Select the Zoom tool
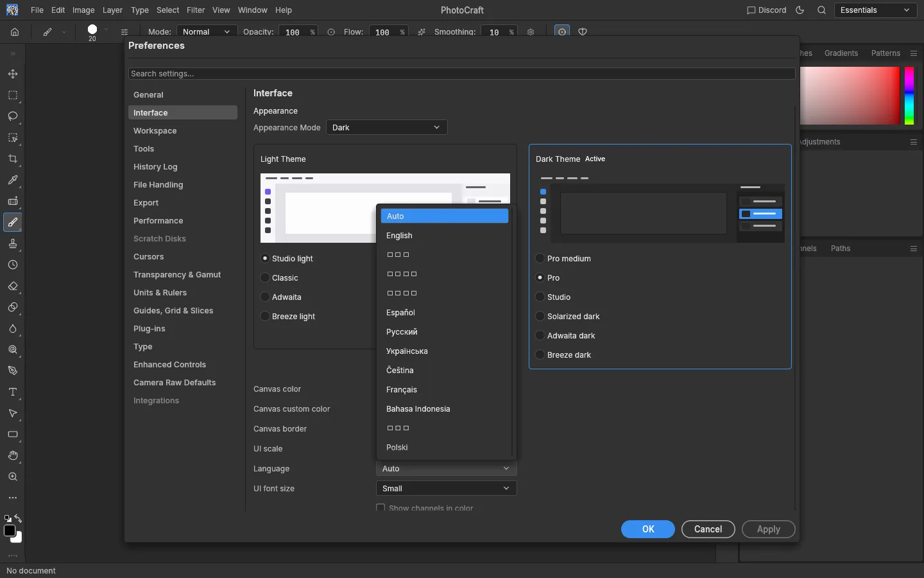 [13, 477]
